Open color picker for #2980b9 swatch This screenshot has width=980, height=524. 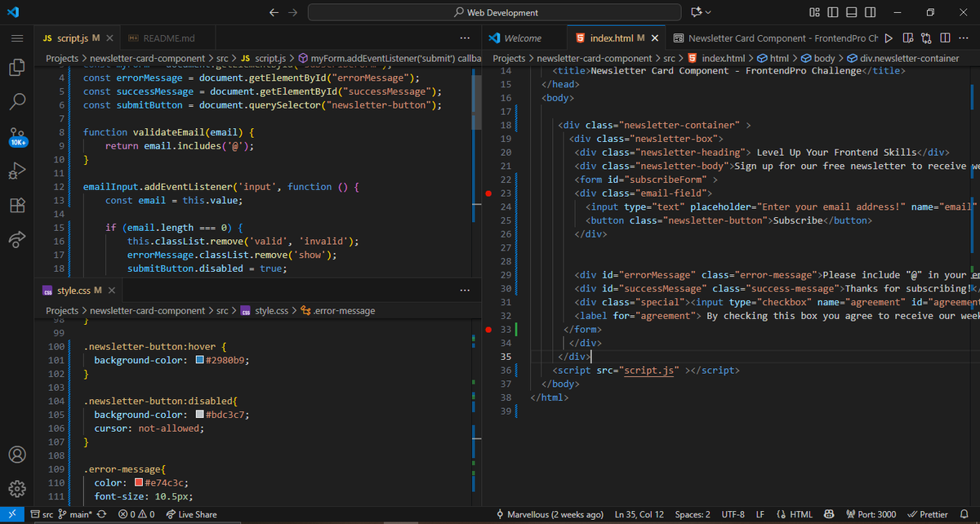[199, 360]
